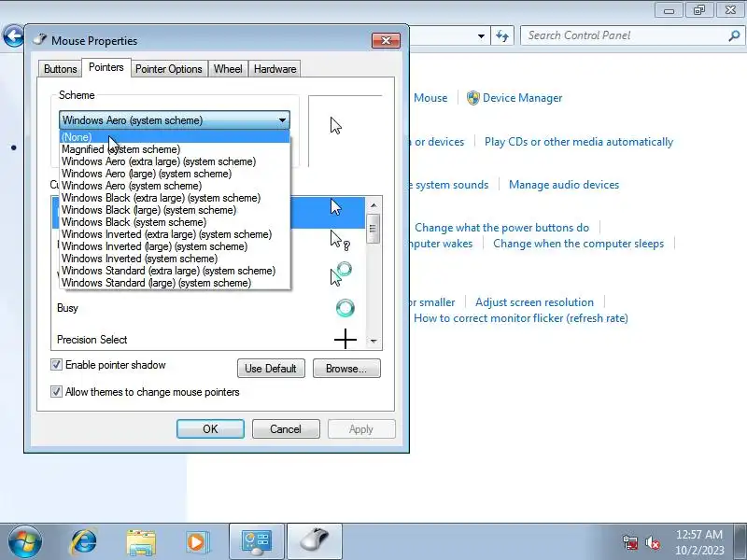The image size is (747, 560).
Task: Open the taskbar clock and date
Action: (x=698, y=542)
